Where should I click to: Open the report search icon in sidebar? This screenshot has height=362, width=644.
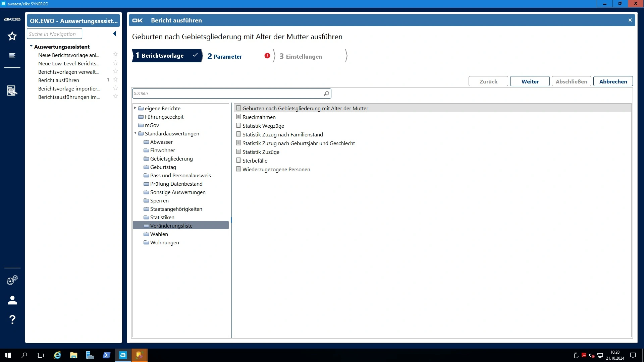click(12, 90)
